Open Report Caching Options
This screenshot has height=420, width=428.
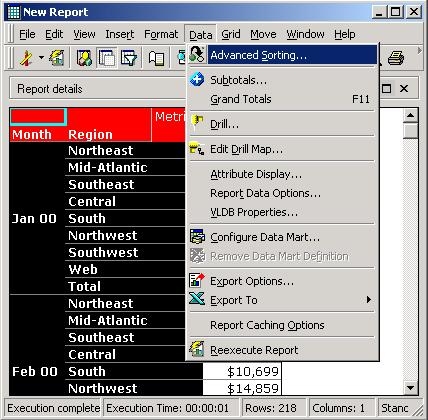coord(267,325)
